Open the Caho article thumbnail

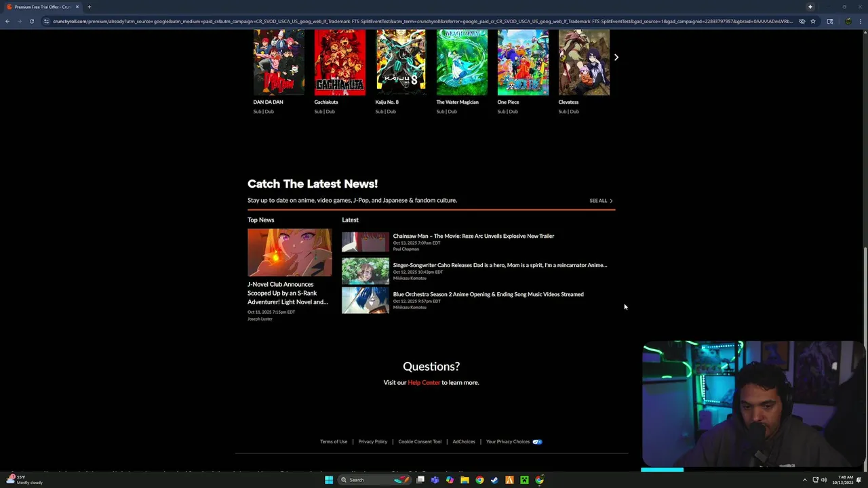pos(366,271)
